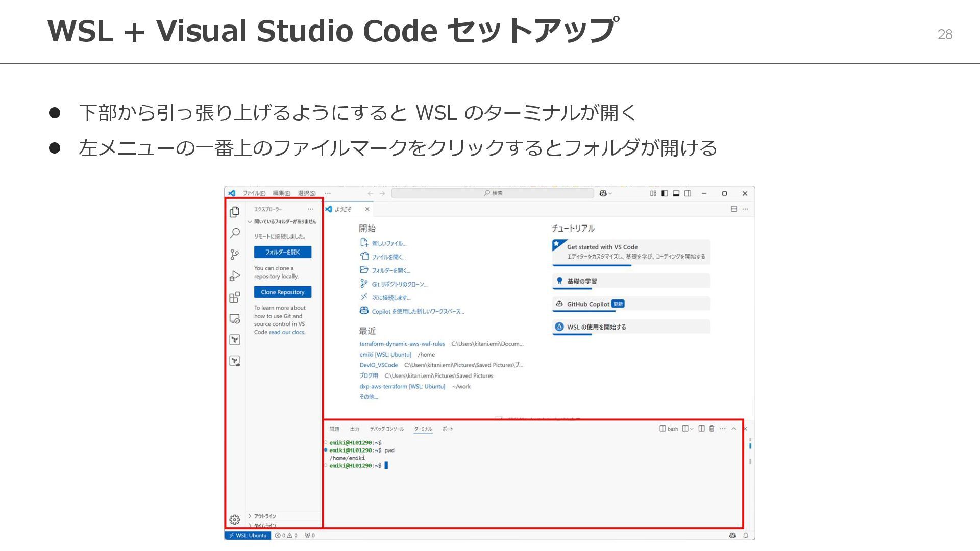
Task: Open recent DevIO_VSCode folder
Action: (379, 365)
